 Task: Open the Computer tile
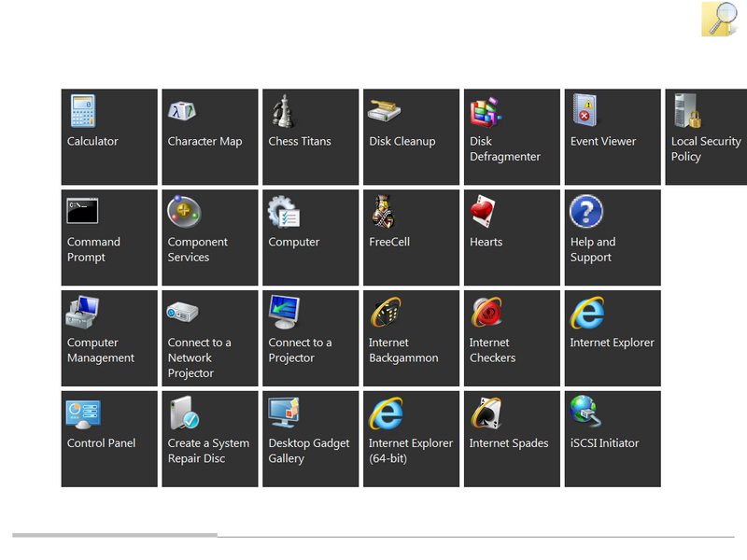pos(311,237)
